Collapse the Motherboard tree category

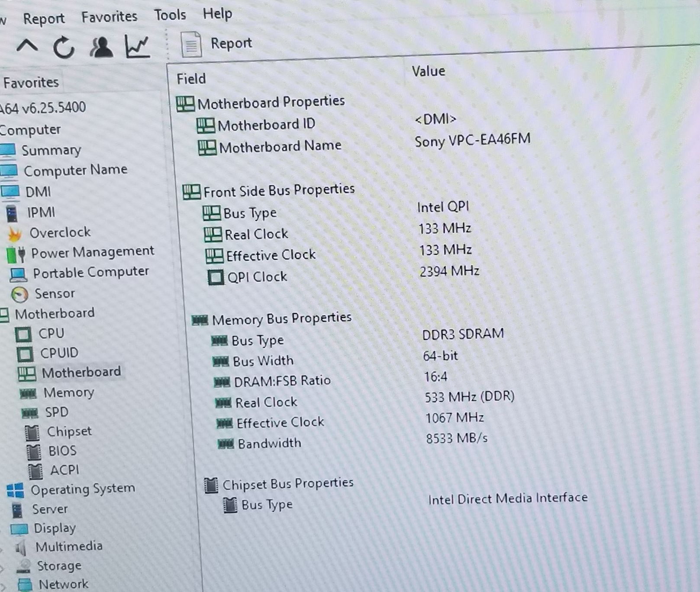click(3, 315)
